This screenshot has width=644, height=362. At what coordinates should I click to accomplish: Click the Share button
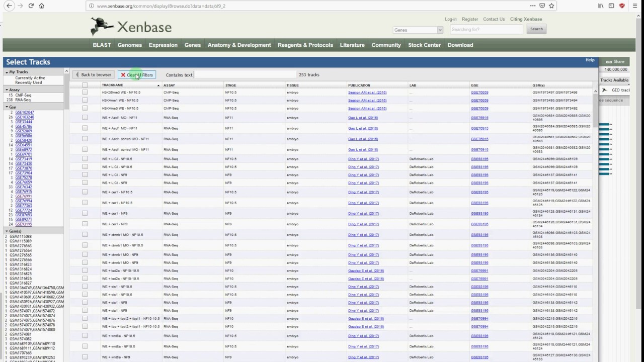pyautogui.click(x=615, y=62)
